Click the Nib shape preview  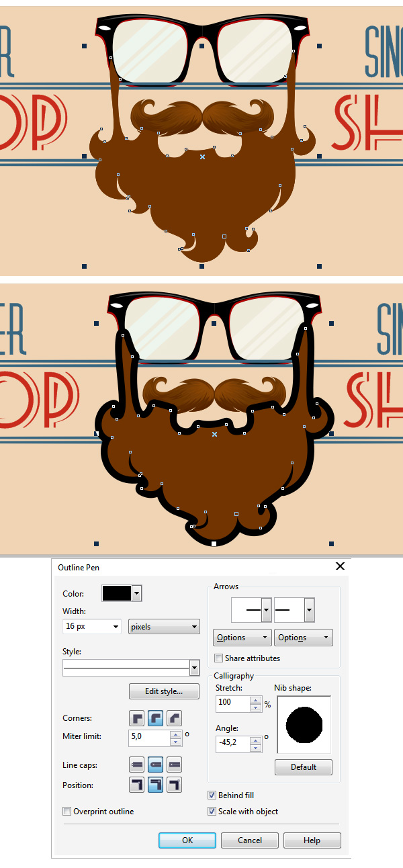[x=304, y=724]
